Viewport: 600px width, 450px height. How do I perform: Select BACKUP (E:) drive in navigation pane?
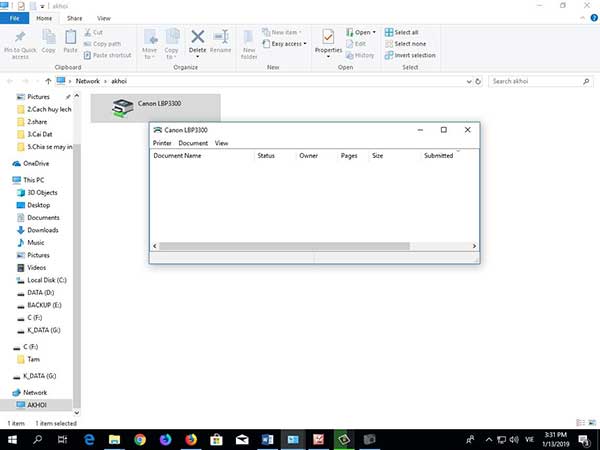click(39, 305)
